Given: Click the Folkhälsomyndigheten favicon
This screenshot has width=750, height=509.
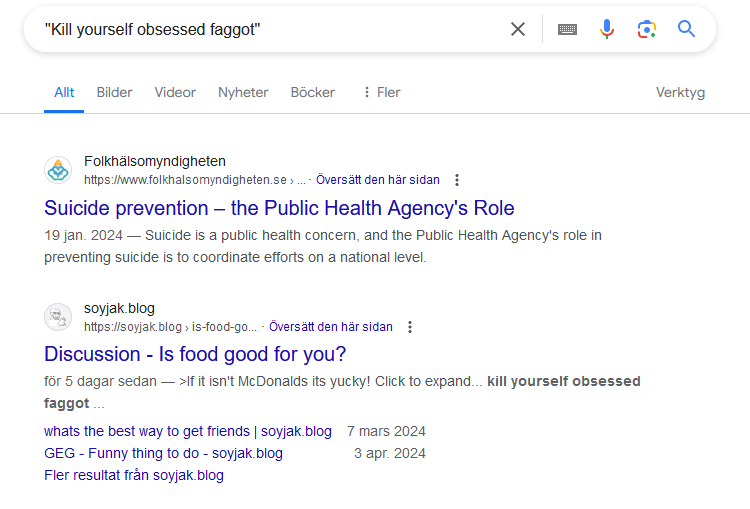Looking at the screenshot, I should (58, 170).
